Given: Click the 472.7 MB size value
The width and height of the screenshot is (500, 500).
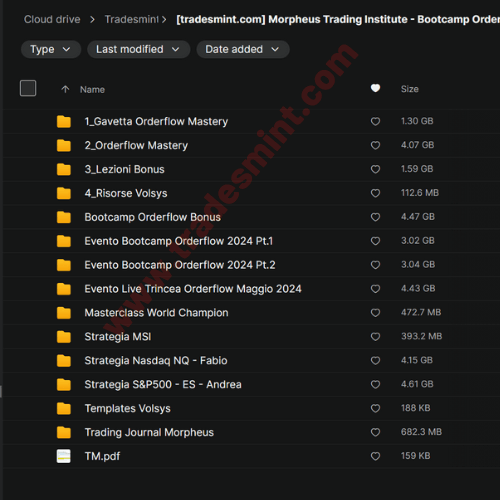Looking at the screenshot, I should click(421, 312).
